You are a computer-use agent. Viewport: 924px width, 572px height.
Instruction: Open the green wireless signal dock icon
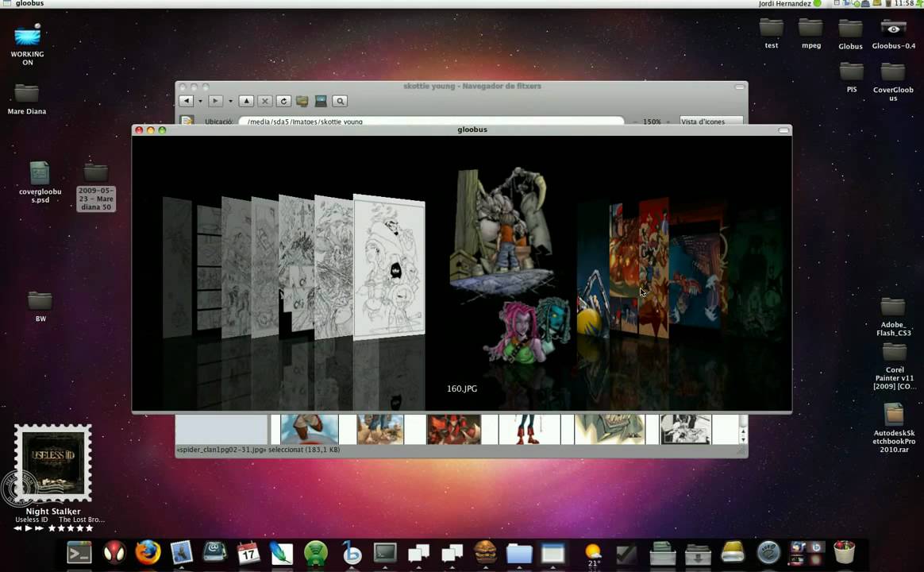[x=316, y=553]
